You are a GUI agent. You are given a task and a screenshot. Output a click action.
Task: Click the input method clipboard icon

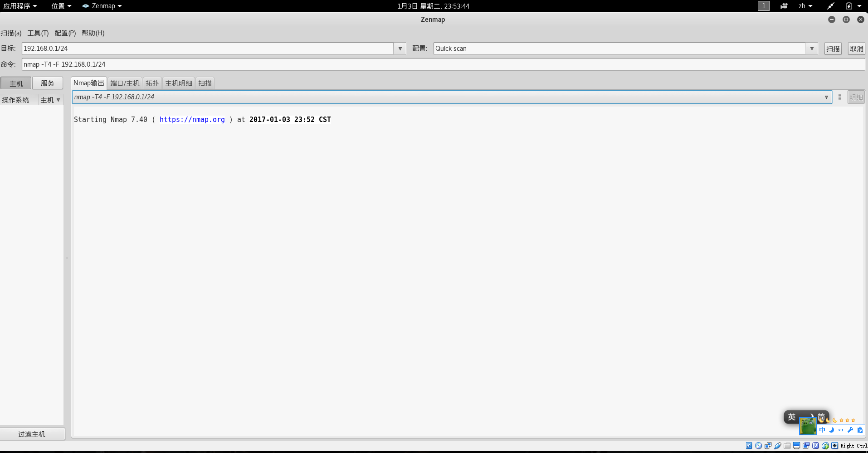860,430
